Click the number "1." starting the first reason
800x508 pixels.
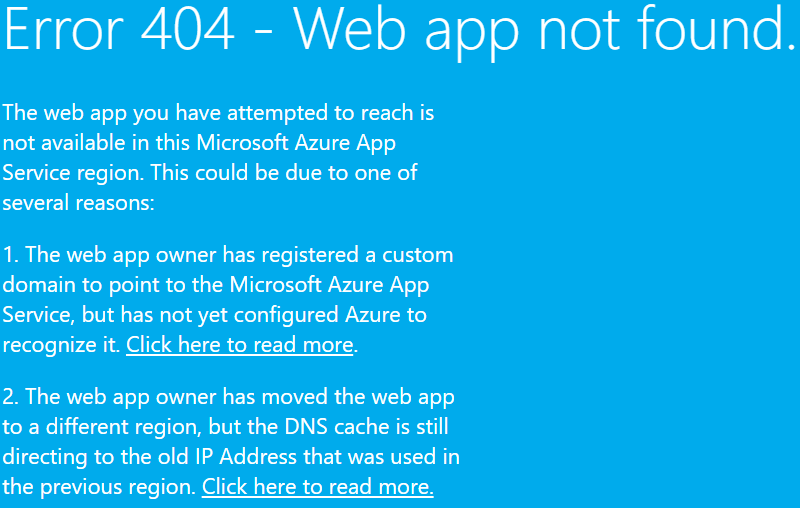pyautogui.click(x=11, y=254)
